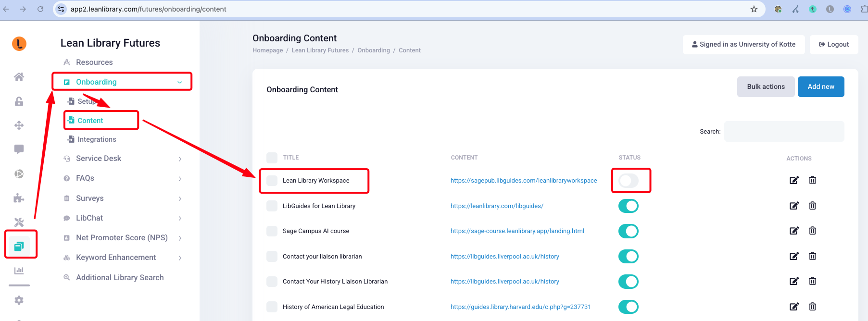Screen dimensions: 868x321
Task: Turn off Contact Your History Liaison Librarian status
Action: [x=629, y=282]
